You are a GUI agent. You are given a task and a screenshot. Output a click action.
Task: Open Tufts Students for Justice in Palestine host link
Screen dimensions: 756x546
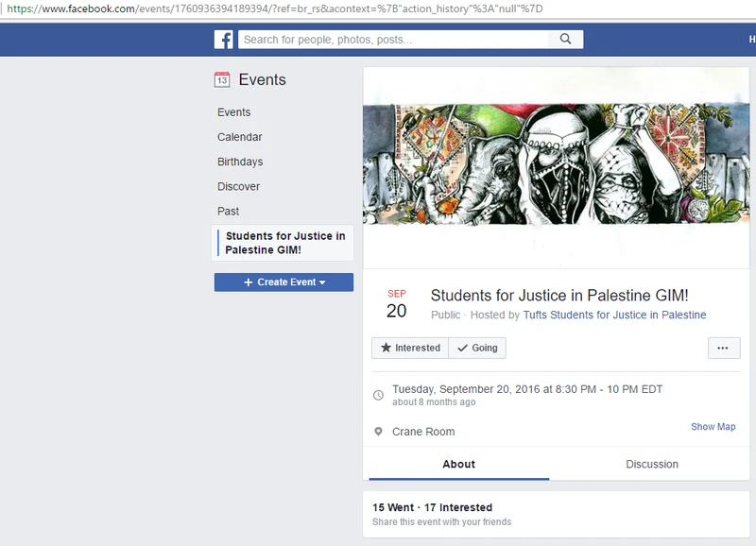click(615, 315)
